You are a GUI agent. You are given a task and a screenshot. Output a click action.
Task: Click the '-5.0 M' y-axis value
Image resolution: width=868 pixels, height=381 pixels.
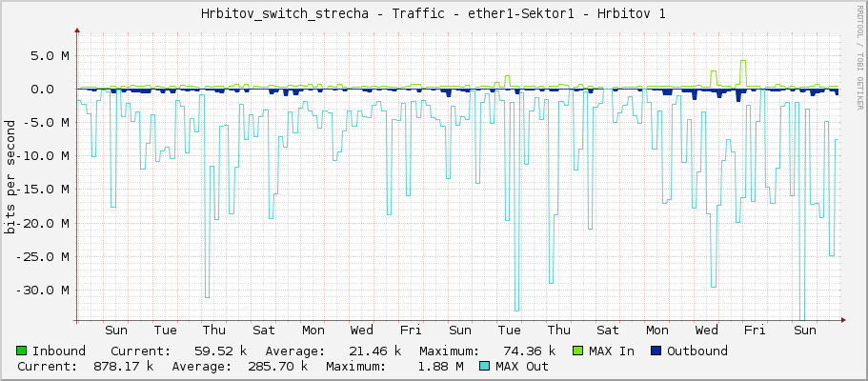point(46,122)
